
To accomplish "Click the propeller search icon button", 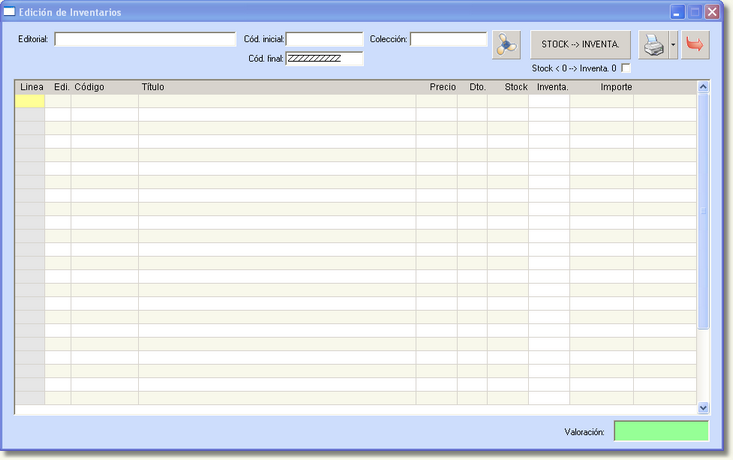I will 506,45.
